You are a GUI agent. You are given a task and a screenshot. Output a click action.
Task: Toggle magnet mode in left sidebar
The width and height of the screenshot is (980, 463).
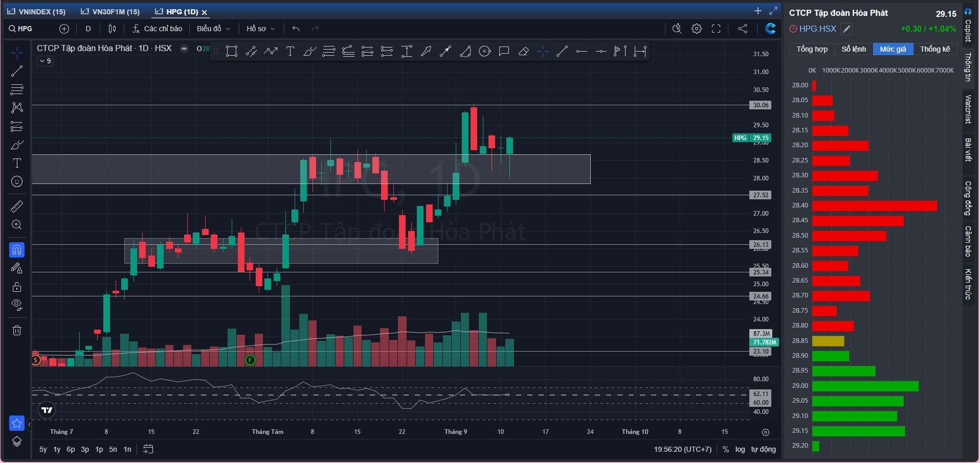[17, 250]
